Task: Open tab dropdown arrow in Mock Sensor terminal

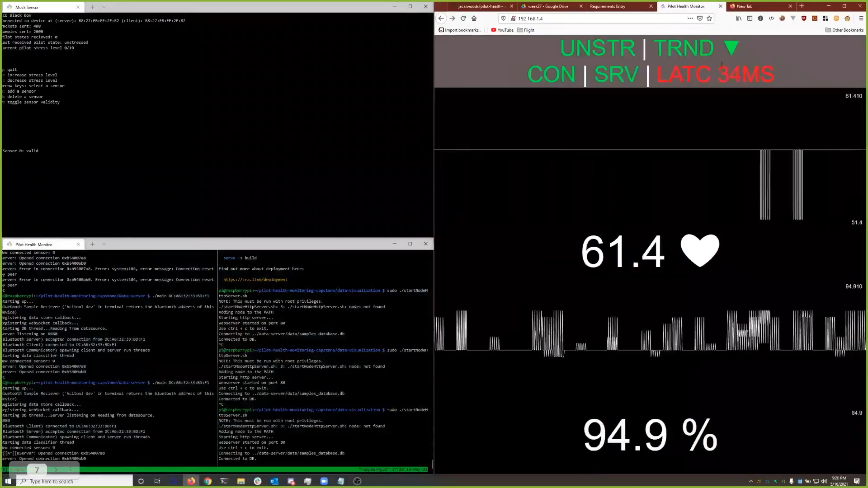Action: tap(104, 7)
